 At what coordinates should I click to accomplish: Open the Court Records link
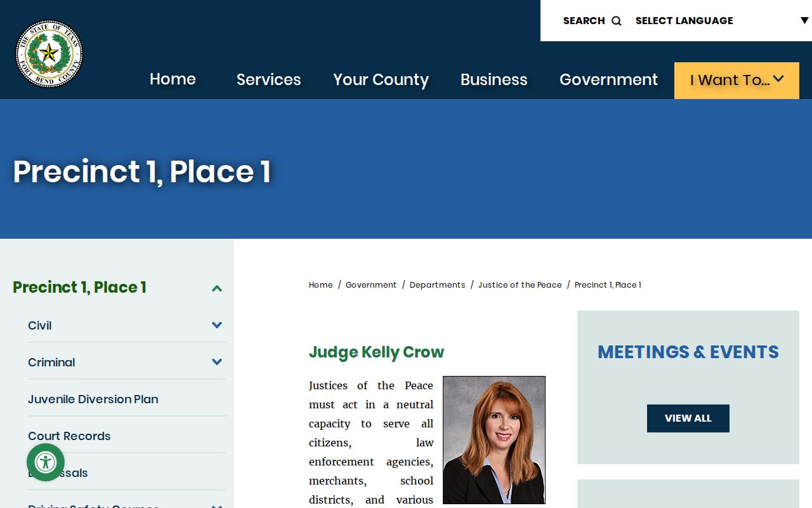(x=69, y=436)
